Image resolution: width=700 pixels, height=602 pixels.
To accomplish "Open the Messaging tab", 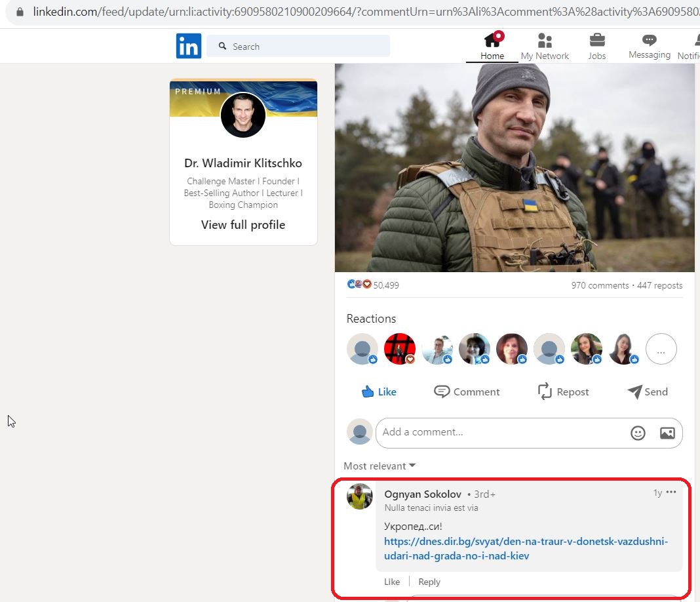I will (649, 46).
